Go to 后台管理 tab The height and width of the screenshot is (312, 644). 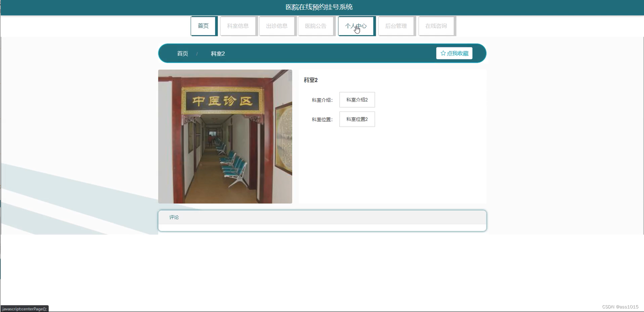click(x=397, y=26)
